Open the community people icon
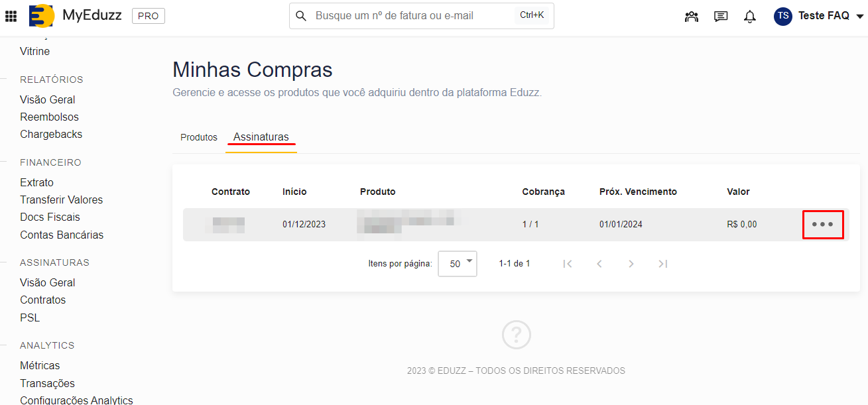 click(692, 17)
